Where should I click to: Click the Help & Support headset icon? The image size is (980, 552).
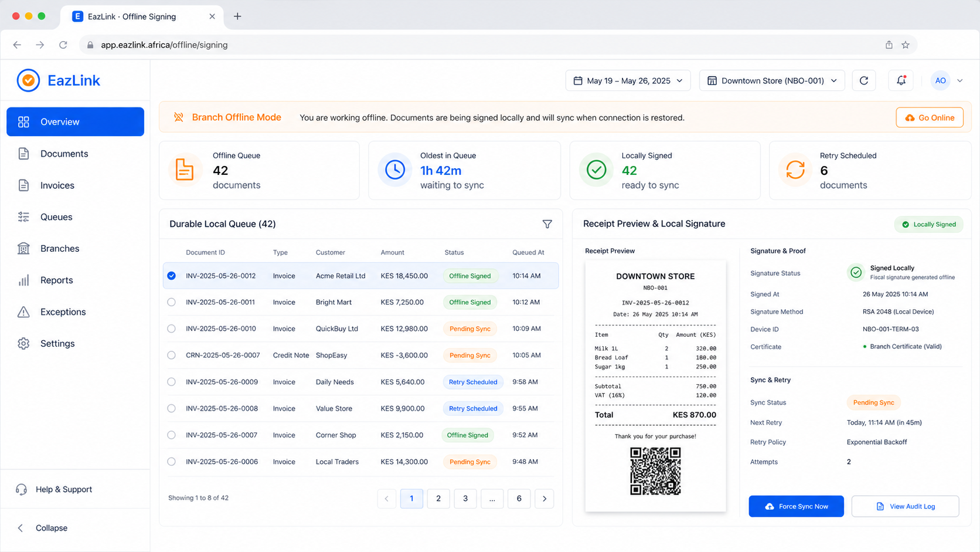(22, 489)
